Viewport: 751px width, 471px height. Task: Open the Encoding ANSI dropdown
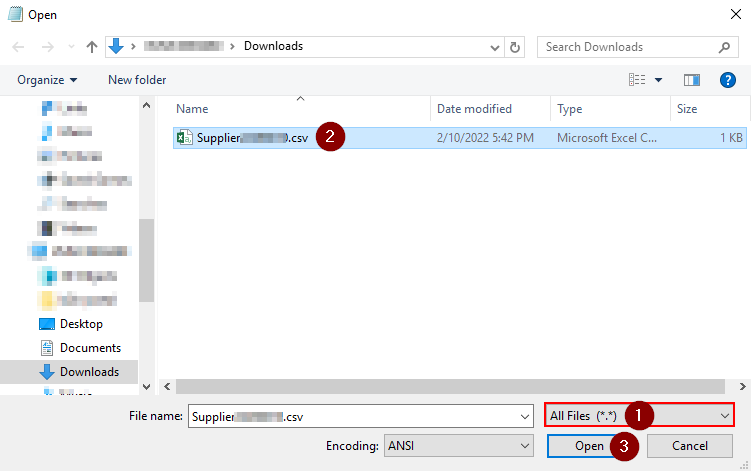(x=523, y=445)
